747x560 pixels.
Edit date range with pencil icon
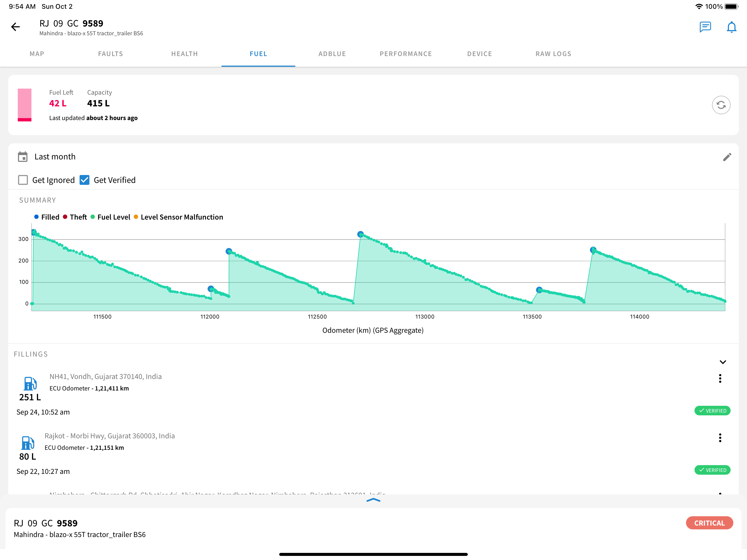coord(727,157)
